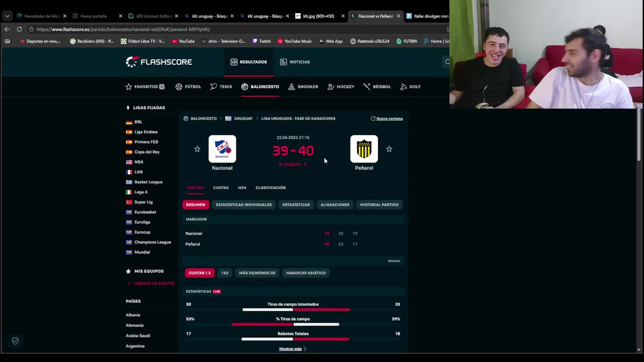Select the Cuotas 1 2 odds filter

click(200, 273)
